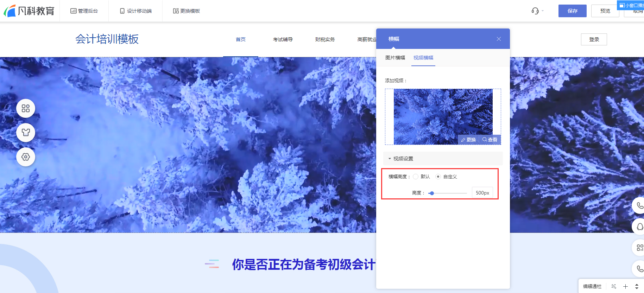The height and width of the screenshot is (293, 644).
Task: Open the 首页 navigation item
Action: tap(241, 39)
